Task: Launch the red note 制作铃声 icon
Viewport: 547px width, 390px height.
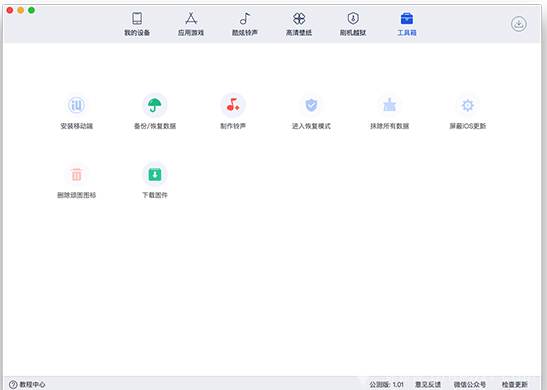Action: pos(233,105)
